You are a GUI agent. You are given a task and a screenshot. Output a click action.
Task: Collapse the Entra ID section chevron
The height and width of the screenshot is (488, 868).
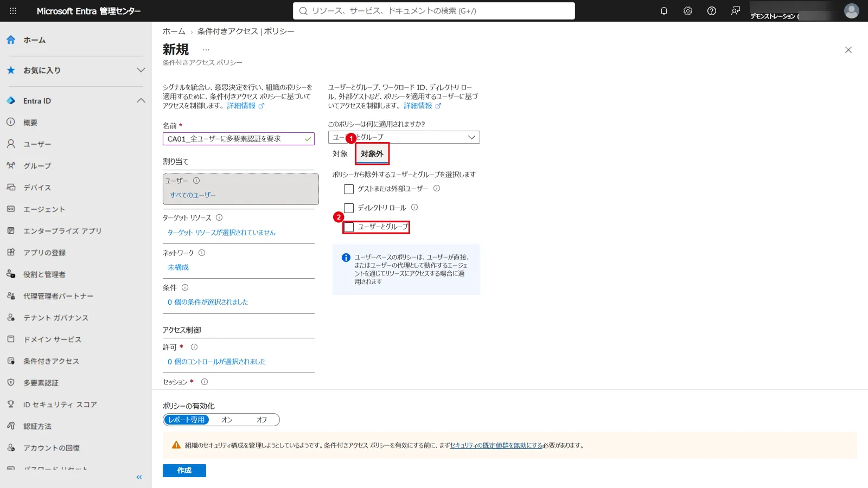141,100
